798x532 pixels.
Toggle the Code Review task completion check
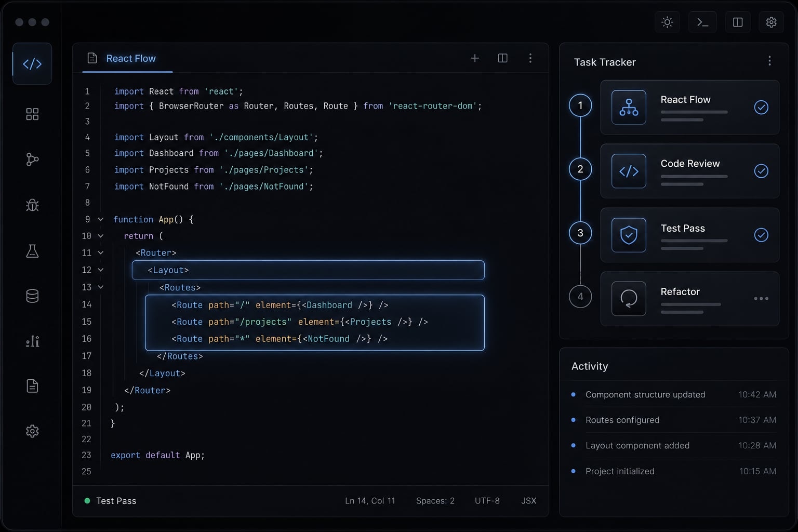pyautogui.click(x=761, y=171)
